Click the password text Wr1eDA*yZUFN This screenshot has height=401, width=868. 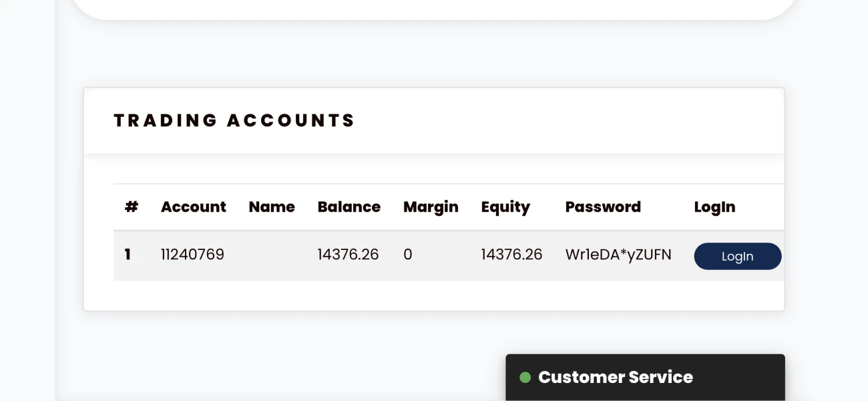(x=618, y=255)
